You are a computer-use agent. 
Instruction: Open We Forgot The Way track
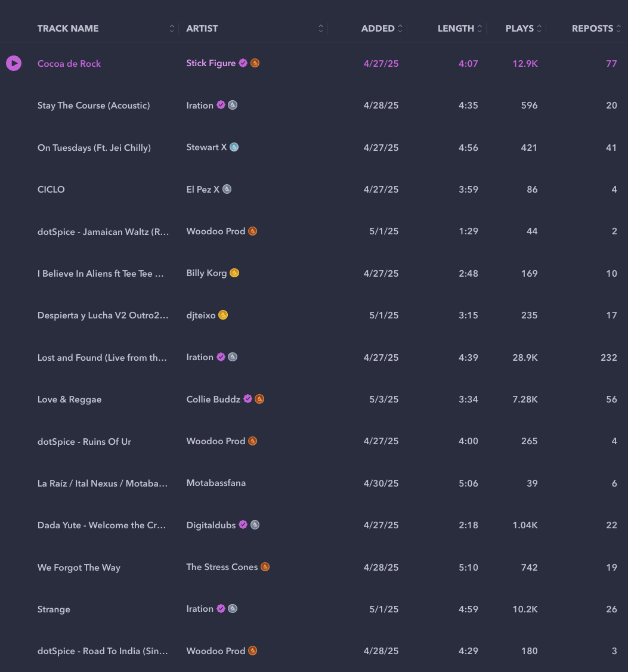click(79, 568)
